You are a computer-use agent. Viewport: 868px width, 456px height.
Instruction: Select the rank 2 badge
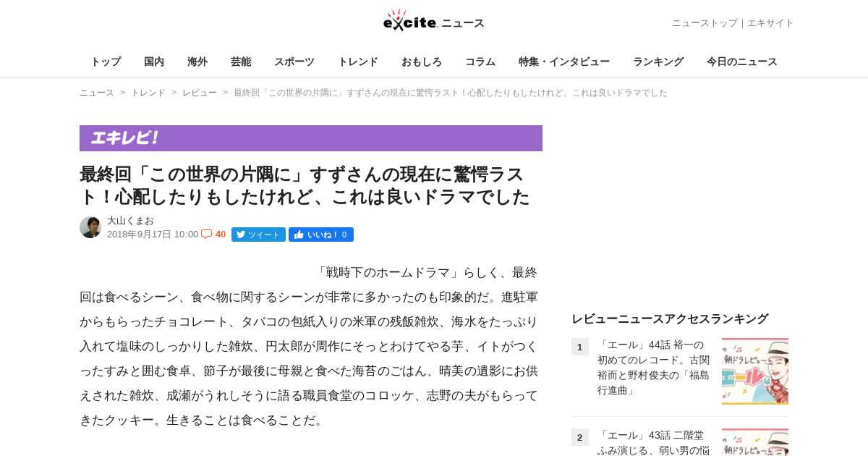[579, 437]
